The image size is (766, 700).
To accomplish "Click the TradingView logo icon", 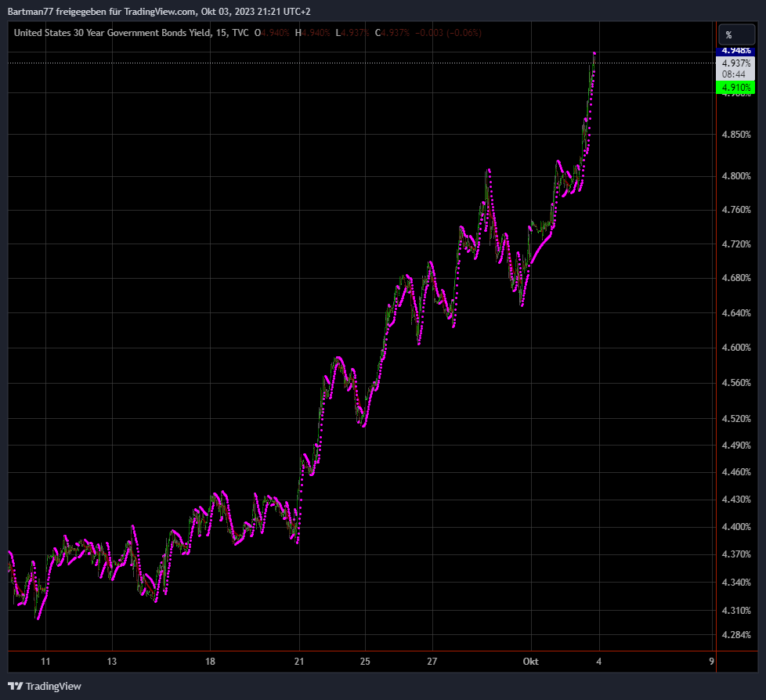I will 16,686.
